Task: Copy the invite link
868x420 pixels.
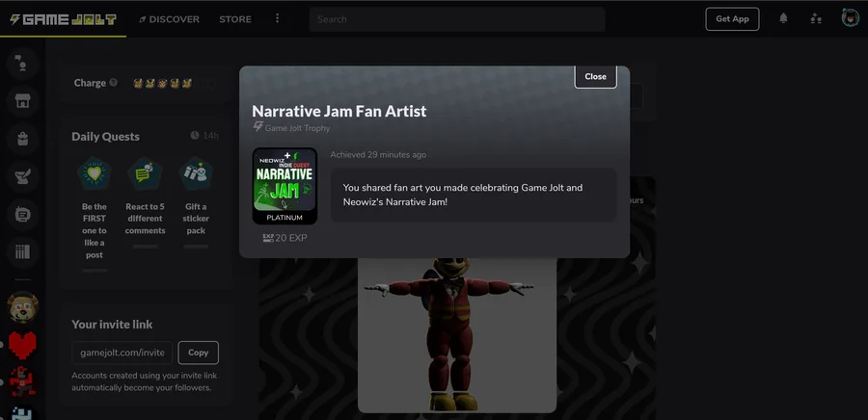Action: pyautogui.click(x=198, y=353)
